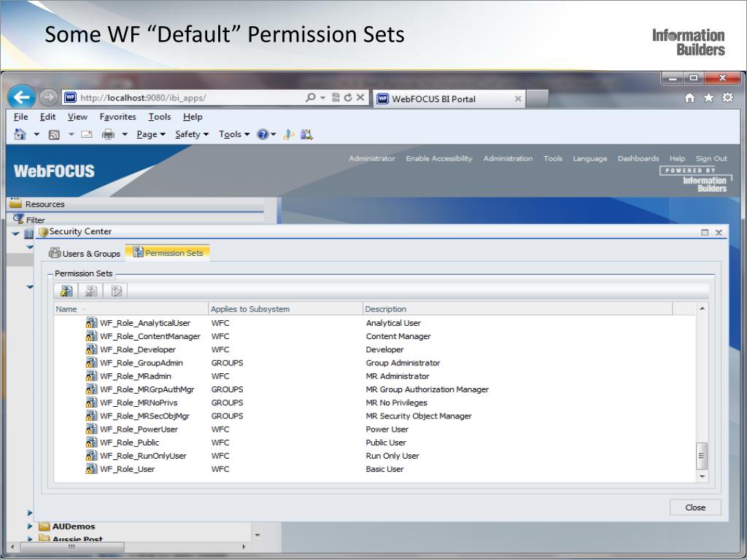Image resolution: width=747 pixels, height=560 pixels.
Task: Open the Help icon dropdown arrow
Action: 274,135
